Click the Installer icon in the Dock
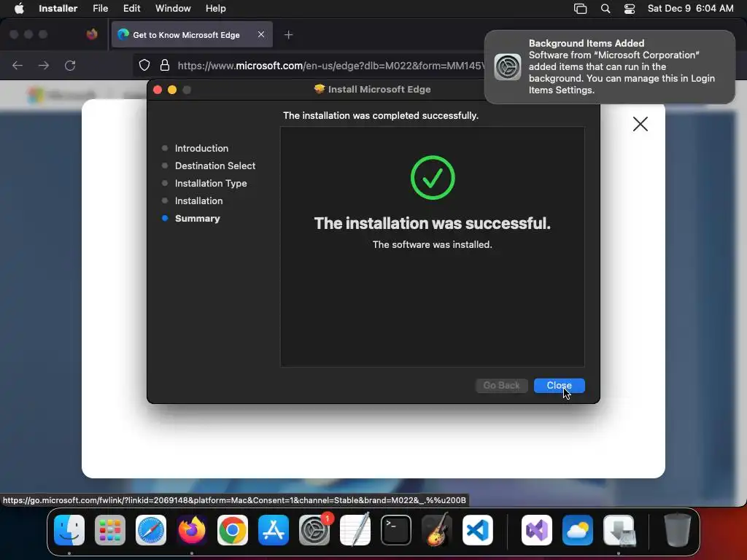 click(619, 530)
